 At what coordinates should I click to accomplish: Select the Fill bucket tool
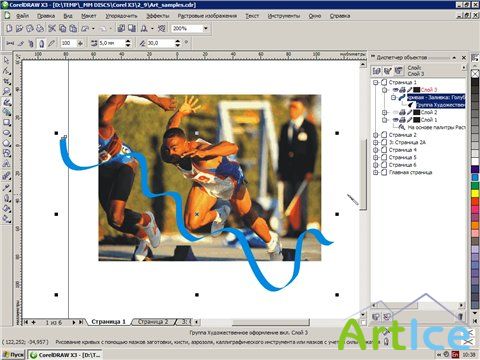click(x=6, y=208)
